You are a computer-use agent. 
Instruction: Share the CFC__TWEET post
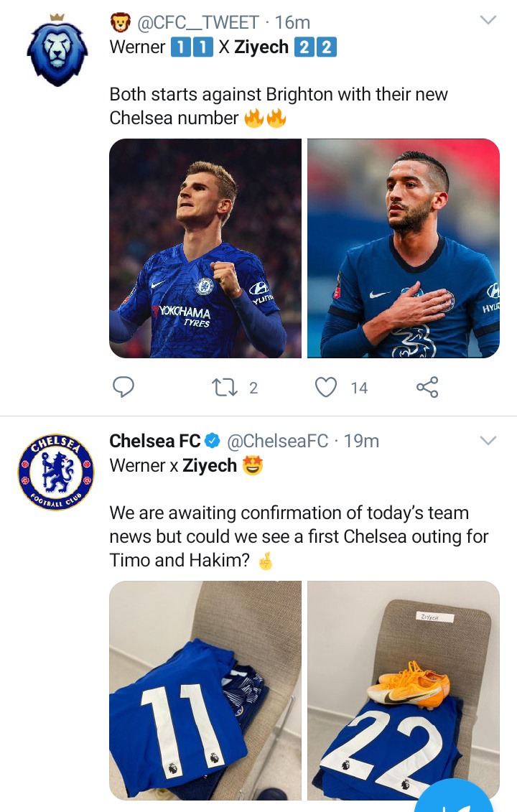coord(427,388)
